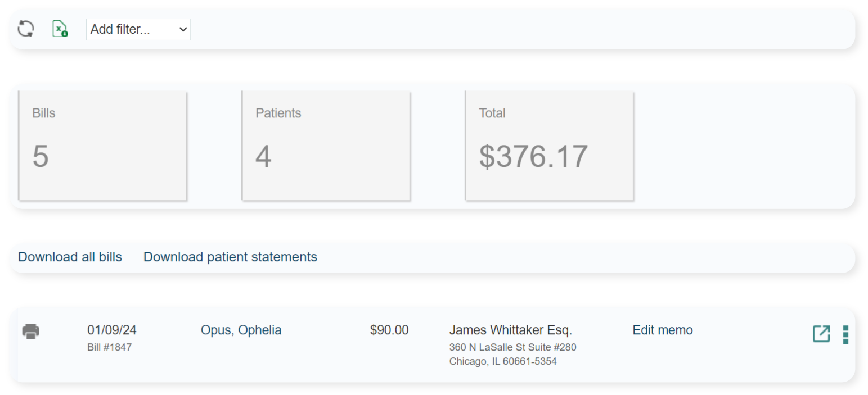Download all bills
The width and height of the screenshot is (868, 395).
70,257
